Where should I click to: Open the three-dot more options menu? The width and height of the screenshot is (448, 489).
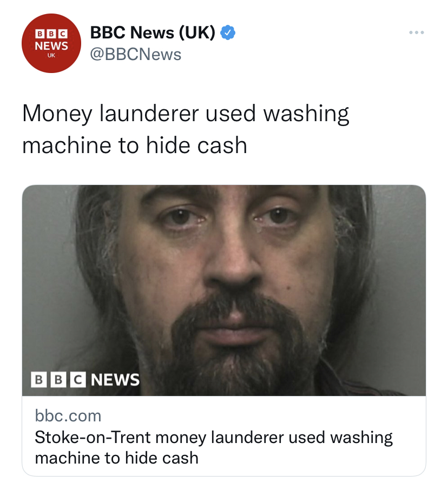417,32
